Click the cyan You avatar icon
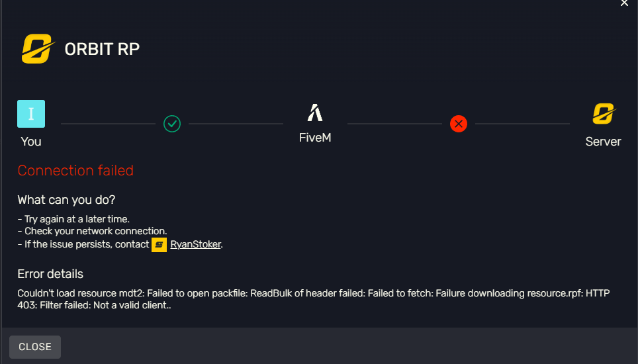Image resolution: width=638 pixels, height=364 pixels. point(31,114)
